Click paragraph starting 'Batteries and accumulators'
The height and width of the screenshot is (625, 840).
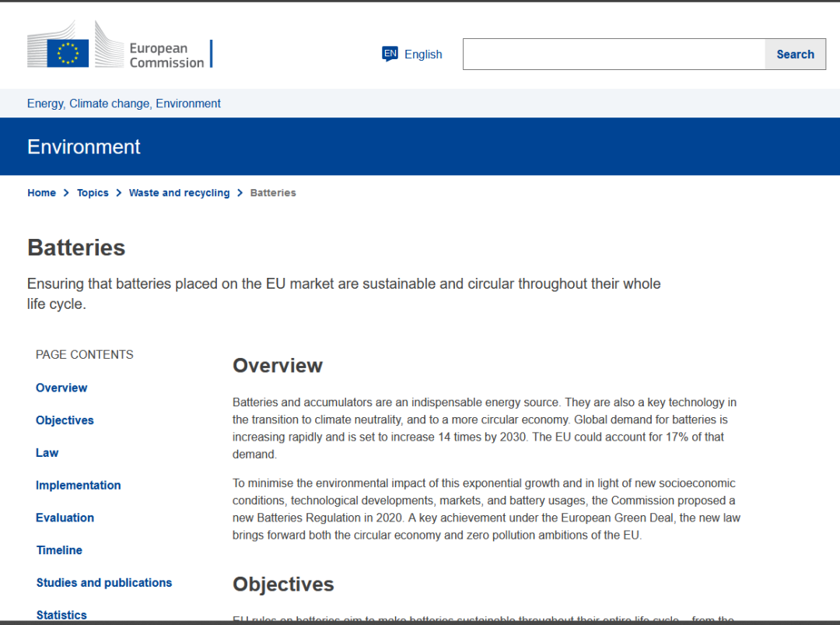click(x=485, y=428)
